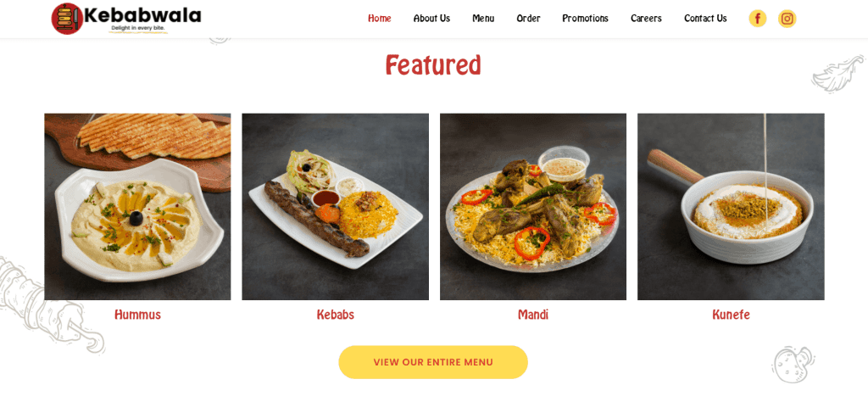Go to Contact Us
868x396 pixels.
click(705, 19)
